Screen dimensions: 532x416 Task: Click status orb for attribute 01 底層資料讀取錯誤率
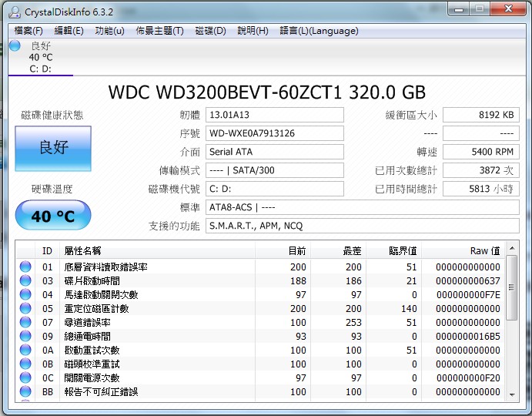(x=25, y=267)
